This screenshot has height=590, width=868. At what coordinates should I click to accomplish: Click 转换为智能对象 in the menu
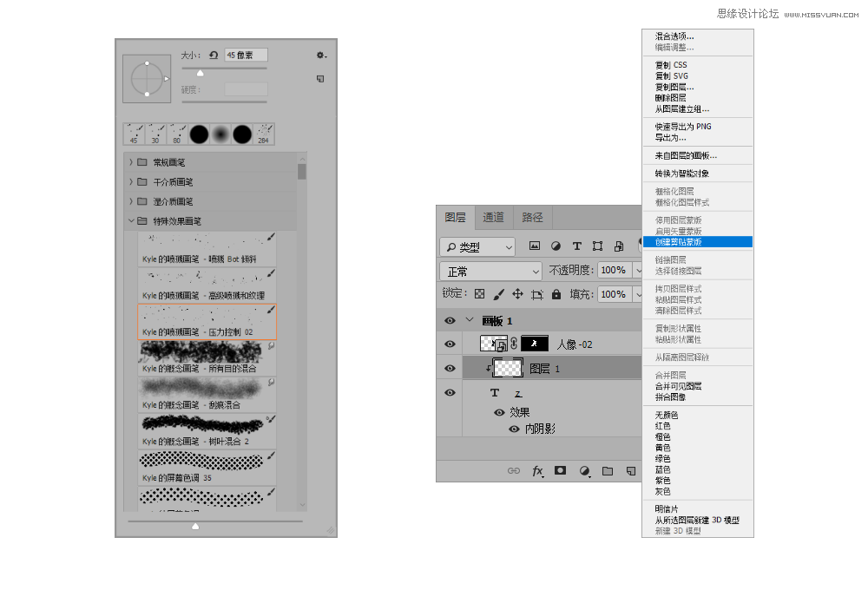click(x=681, y=173)
